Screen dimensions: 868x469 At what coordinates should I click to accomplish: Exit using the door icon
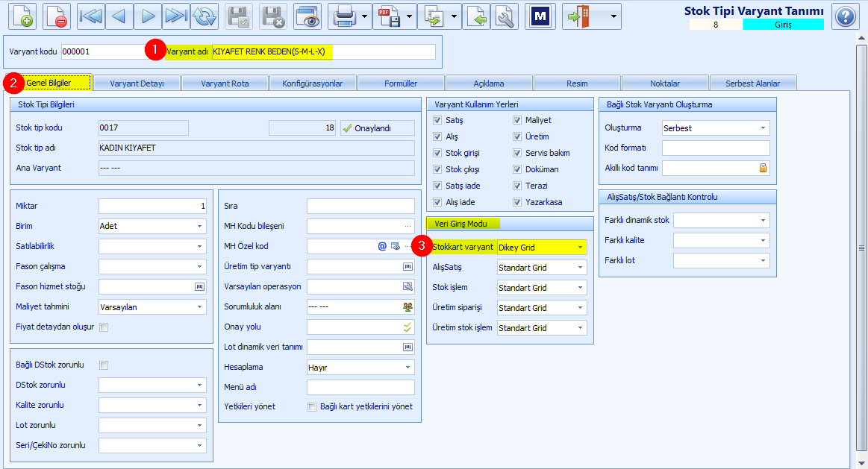coord(579,16)
